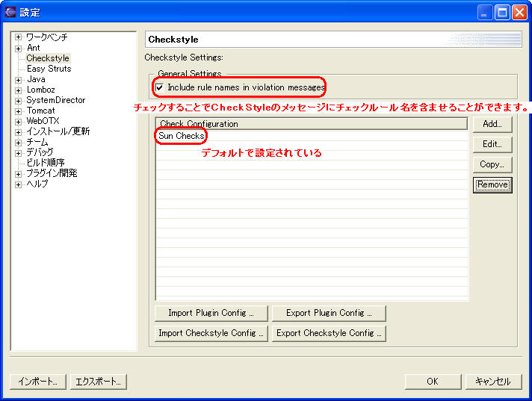The width and height of the screenshot is (532, 401).
Task: Expand the ワークベンチ tree node
Action: (x=19, y=37)
